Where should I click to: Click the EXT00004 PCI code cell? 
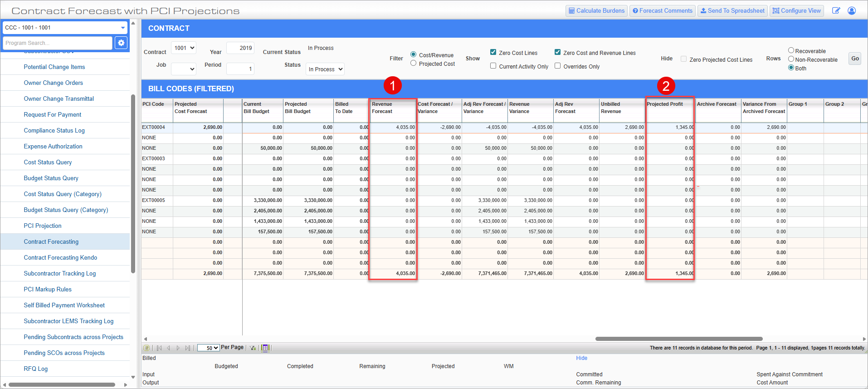click(157, 127)
